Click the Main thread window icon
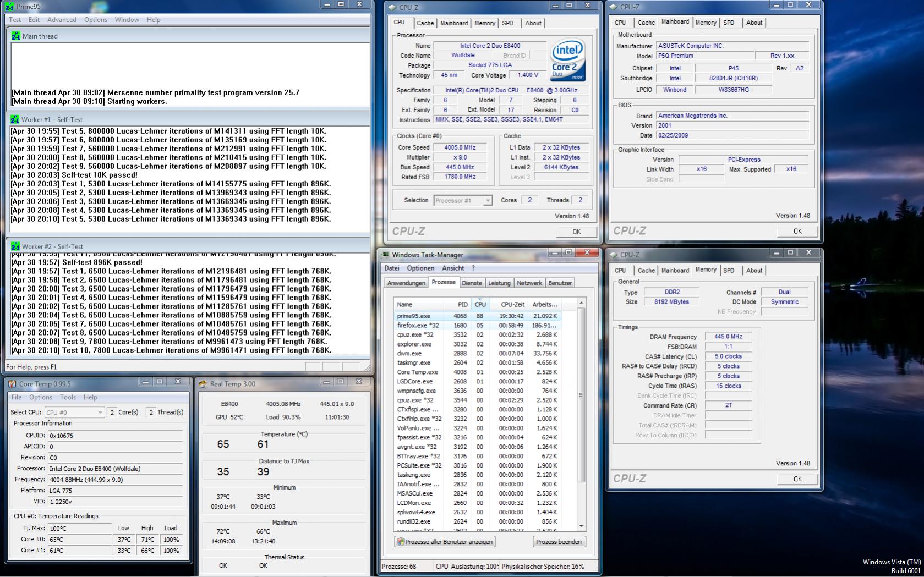Image resolution: width=924 pixels, height=577 pixels. click(15, 36)
